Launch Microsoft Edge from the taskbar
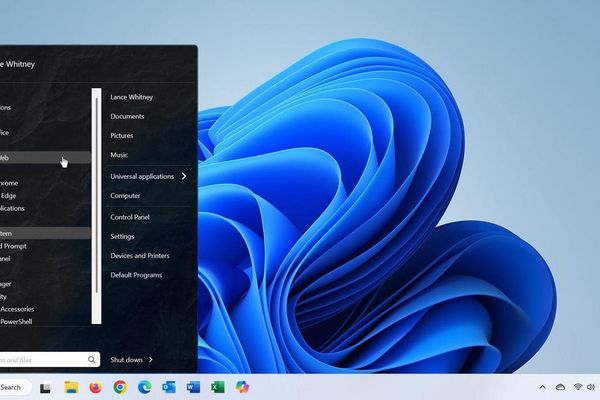Image resolution: width=600 pixels, height=400 pixels. tap(145, 387)
